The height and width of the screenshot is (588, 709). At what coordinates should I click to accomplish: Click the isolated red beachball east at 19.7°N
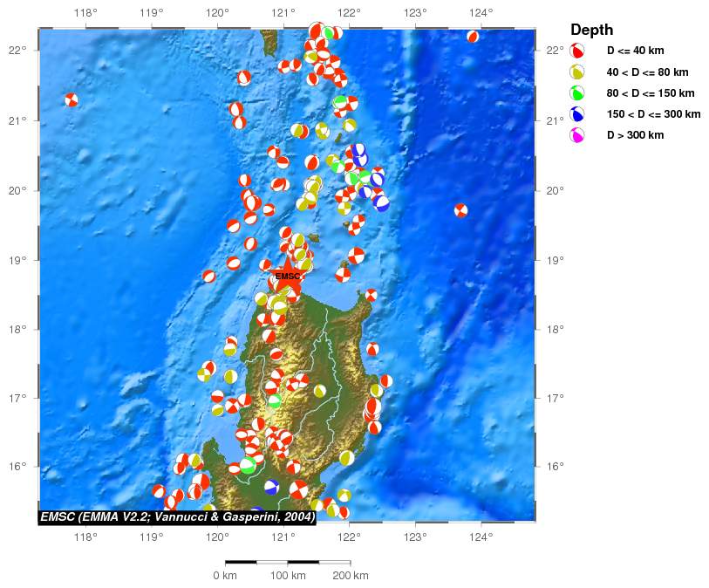click(460, 210)
